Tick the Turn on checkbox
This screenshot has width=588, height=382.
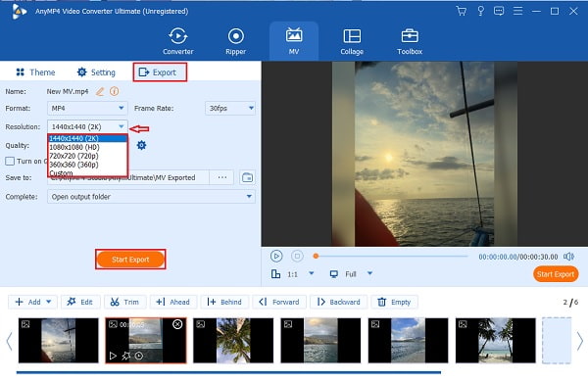10,162
